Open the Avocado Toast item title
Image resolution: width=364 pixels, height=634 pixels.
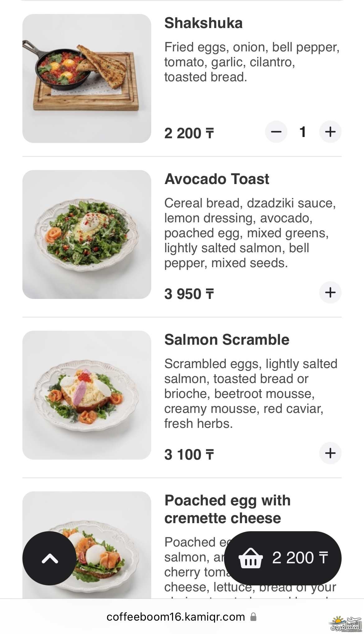coord(217,179)
